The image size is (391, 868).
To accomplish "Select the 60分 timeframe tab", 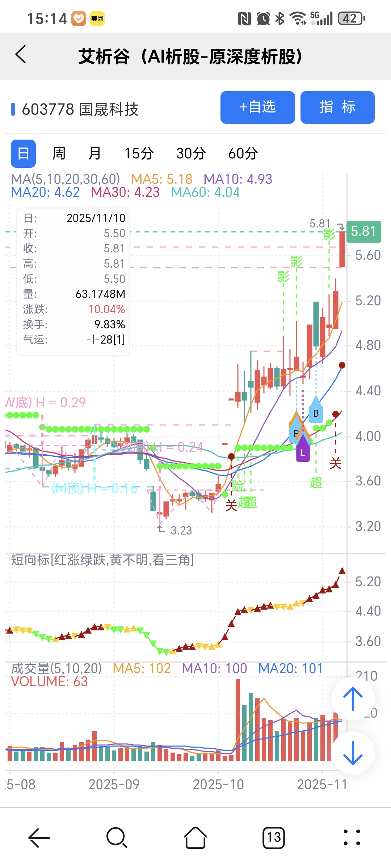I will [243, 154].
